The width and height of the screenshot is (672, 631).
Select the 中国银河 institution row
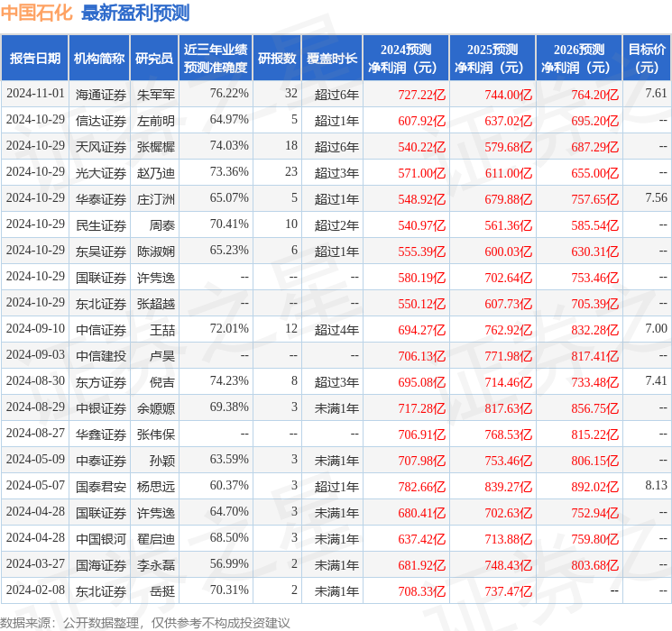[x=100, y=538]
